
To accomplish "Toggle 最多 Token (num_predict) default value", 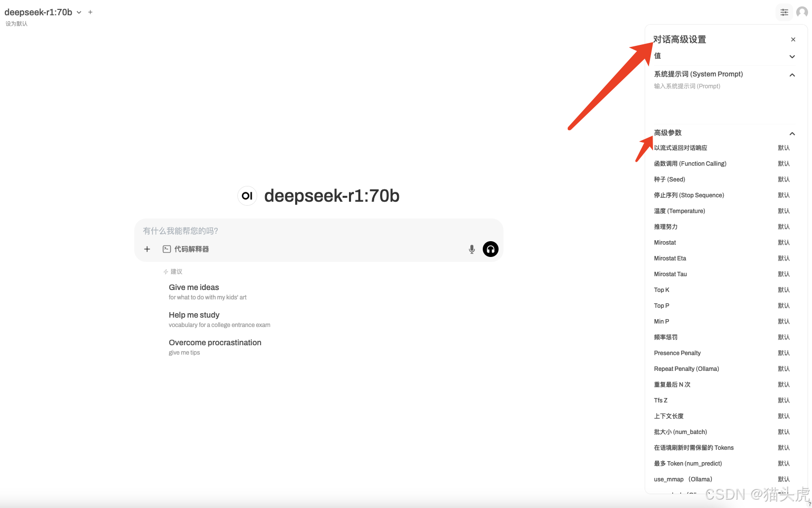I will [784, 464].
